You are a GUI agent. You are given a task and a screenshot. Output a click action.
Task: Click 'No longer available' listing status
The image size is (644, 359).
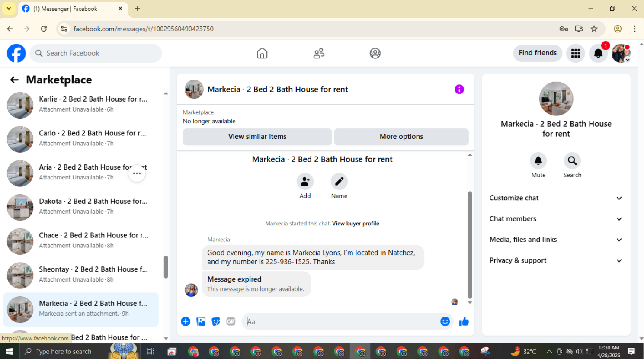(x=209, y=121)
